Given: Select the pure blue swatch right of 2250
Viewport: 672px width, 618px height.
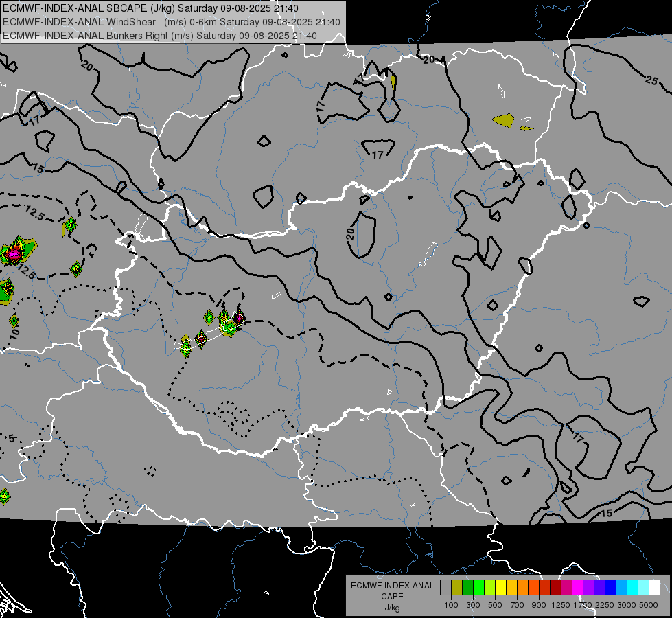Looking at the screenshot, I should click(x=610, y=588).
